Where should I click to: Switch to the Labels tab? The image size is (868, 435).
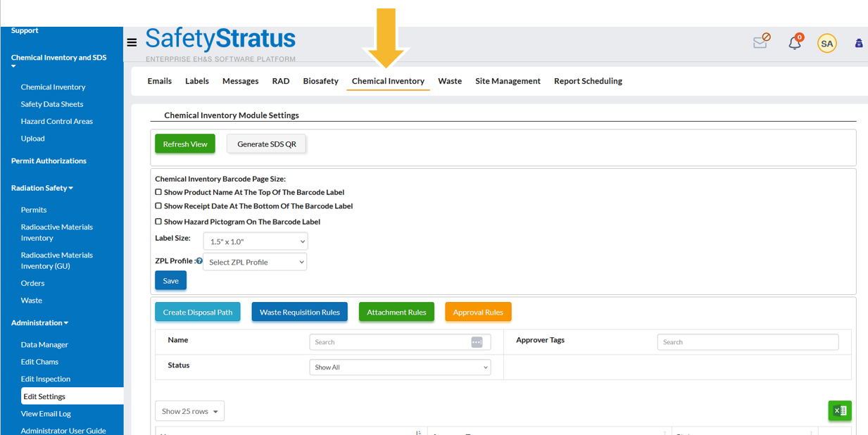(197, 81)
